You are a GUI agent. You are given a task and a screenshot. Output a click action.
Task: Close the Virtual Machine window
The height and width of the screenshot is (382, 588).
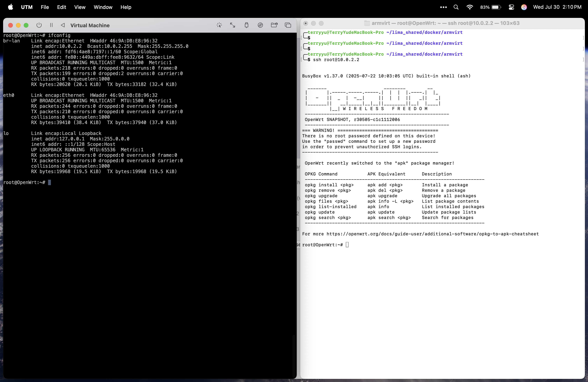pos(10,25)
